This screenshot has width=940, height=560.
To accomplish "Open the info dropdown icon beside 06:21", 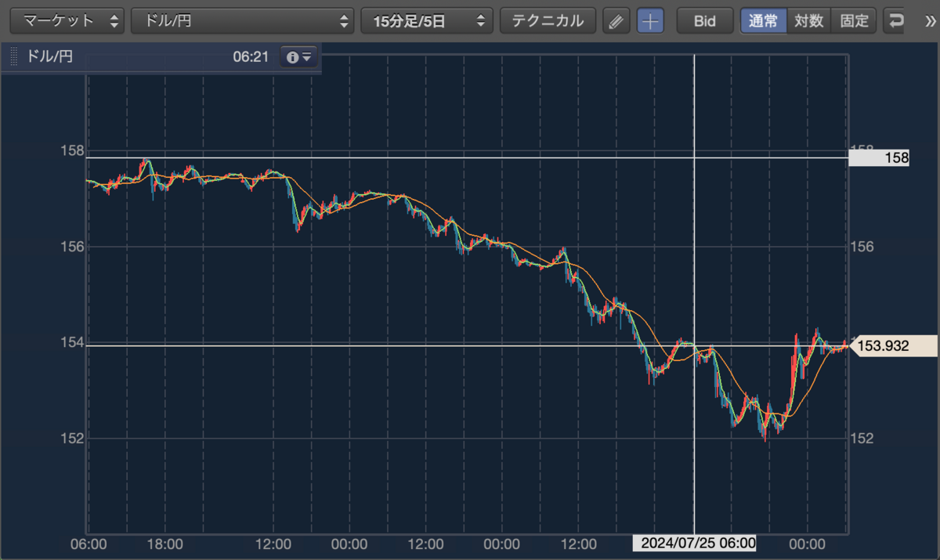I will point(299,57).
